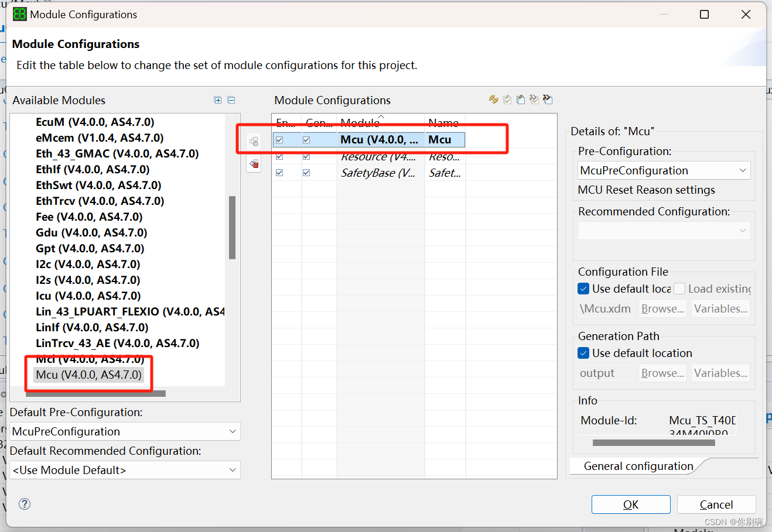772x532 pixels.
Task: Select Lin_43_LPUART_FLEXIO module
Action: [x=130, y=311]
